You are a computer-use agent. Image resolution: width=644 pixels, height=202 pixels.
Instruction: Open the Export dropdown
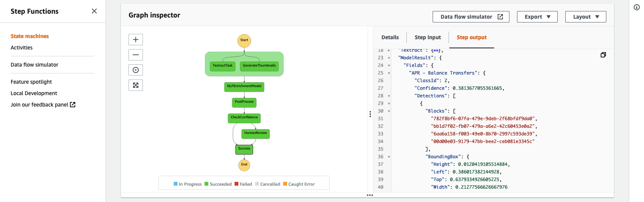tap(537, 17)
